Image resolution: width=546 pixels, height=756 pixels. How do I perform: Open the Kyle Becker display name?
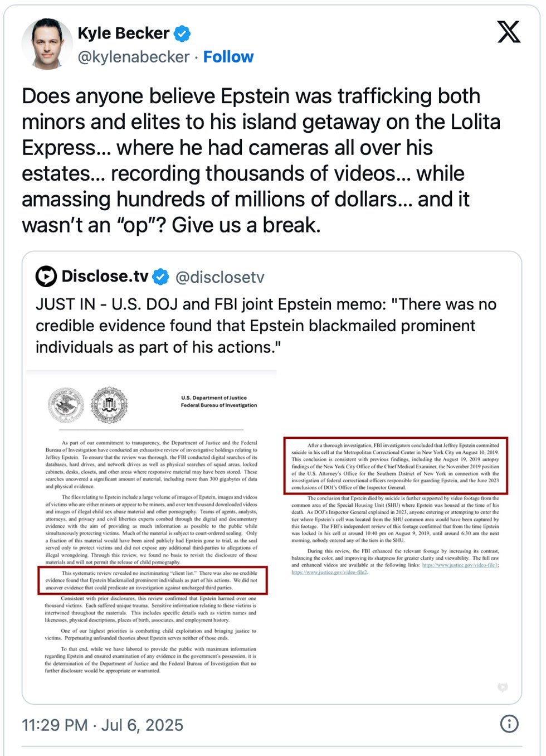click(123, 33)
